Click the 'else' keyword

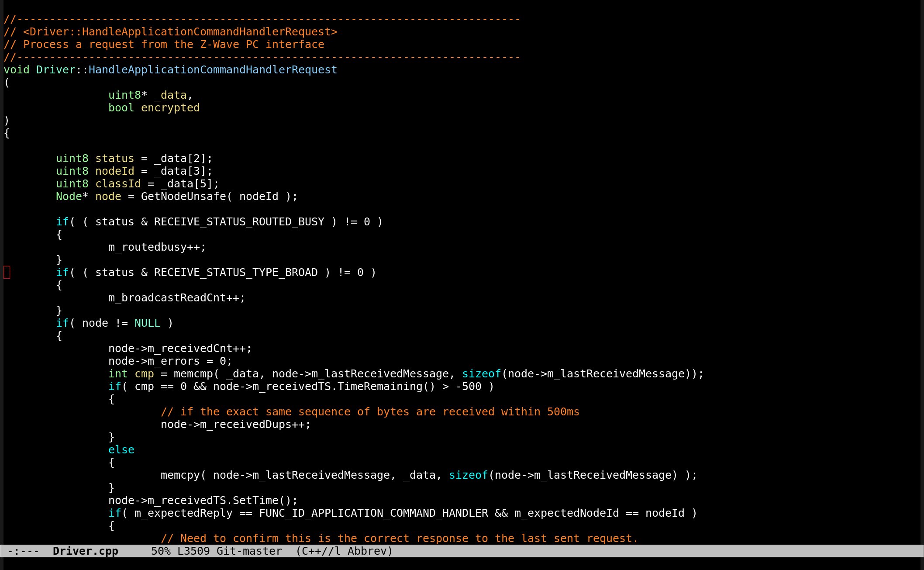pyautogui.click(x=121, y=450)
